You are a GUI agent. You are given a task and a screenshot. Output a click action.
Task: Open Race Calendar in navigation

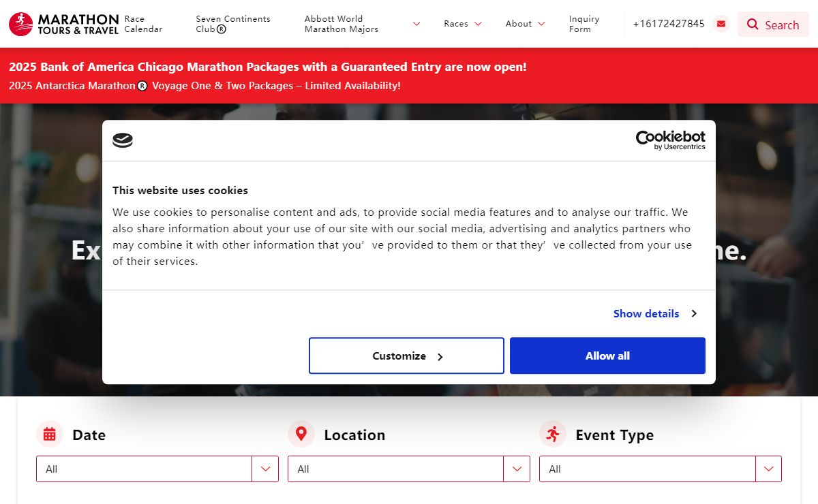tap(143, 24)
